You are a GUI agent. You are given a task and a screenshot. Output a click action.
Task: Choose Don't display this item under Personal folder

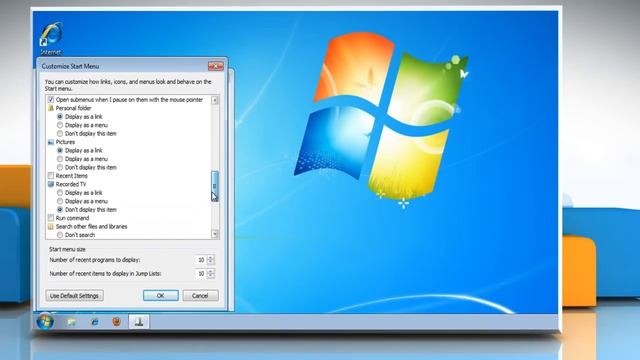pos(60,133)
